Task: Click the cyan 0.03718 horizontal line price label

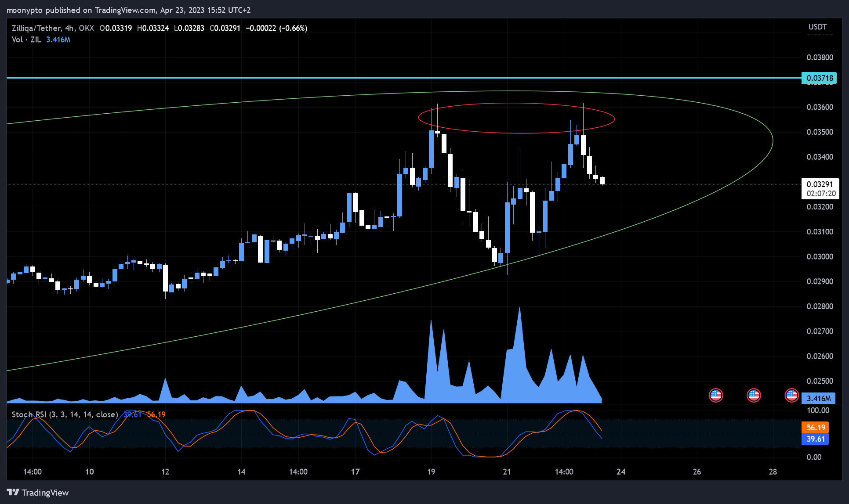Action: pos(819,78)
